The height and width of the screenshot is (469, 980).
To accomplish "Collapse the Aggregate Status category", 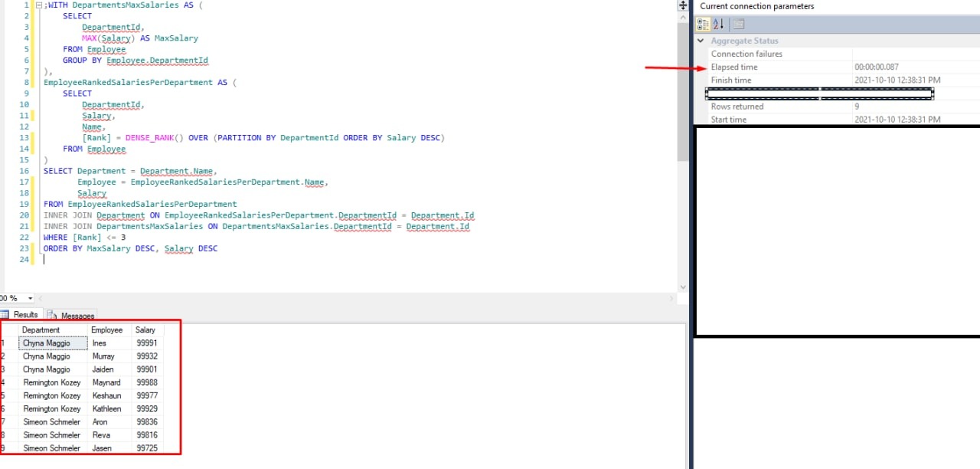I will pyautogui.click(x=701, y=41).
